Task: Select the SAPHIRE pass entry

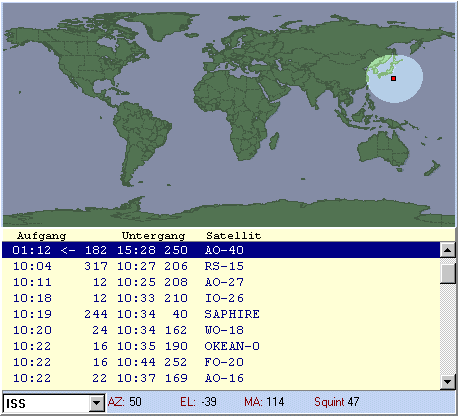Action: coord(221,314)
